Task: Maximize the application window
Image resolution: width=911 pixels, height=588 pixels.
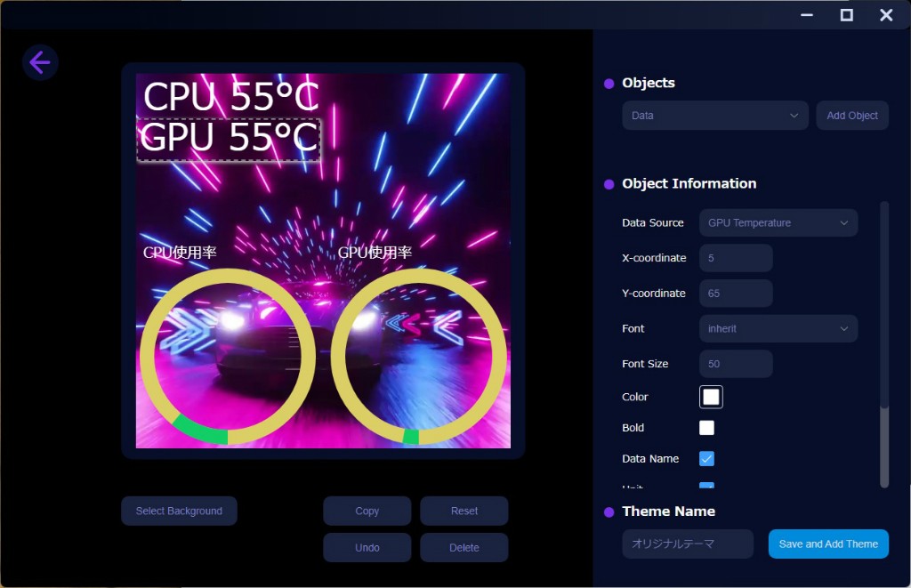Action: click(846, 14)
